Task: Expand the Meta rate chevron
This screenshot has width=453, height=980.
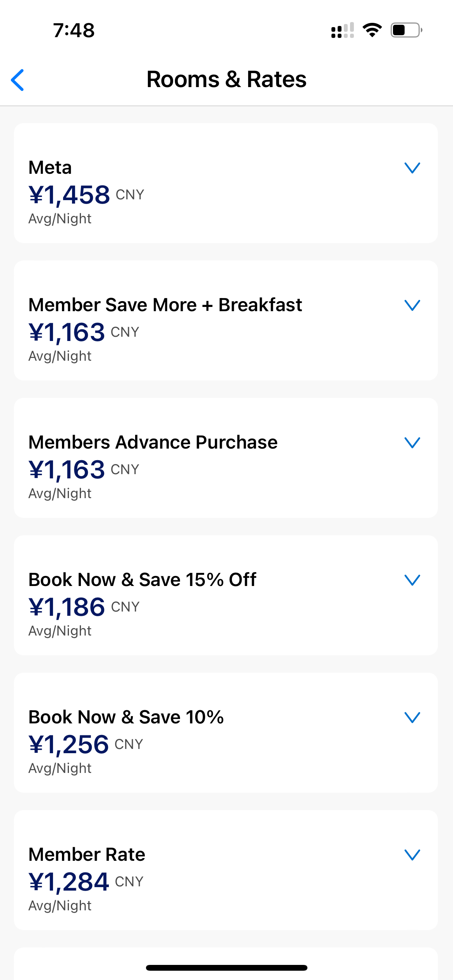Action: 412,168
